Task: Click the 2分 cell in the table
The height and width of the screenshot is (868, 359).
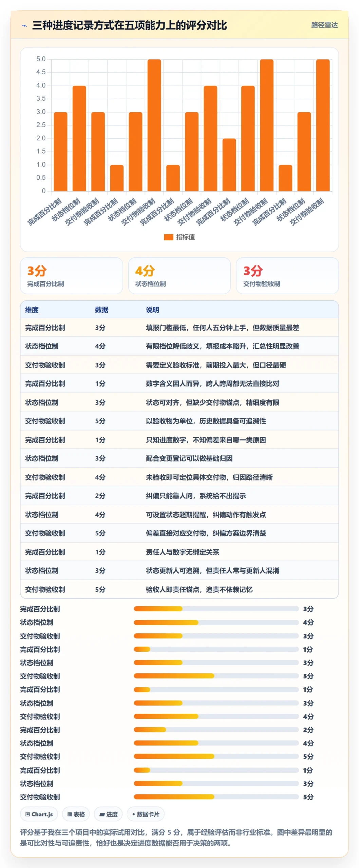Action: point(100,496)
